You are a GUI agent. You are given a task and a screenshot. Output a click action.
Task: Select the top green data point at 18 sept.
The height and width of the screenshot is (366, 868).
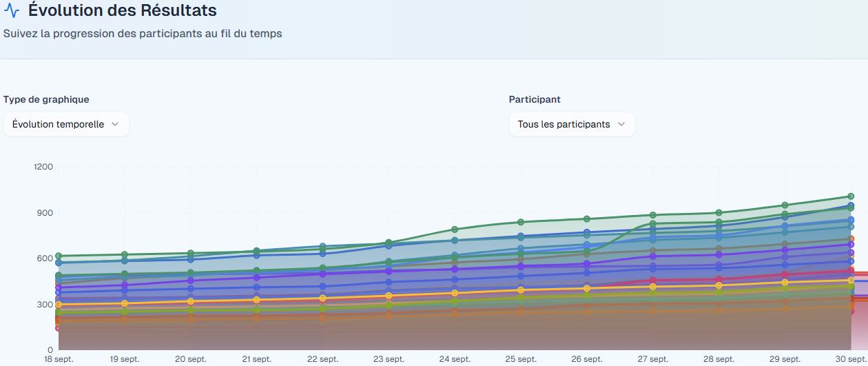pos(59,256)
